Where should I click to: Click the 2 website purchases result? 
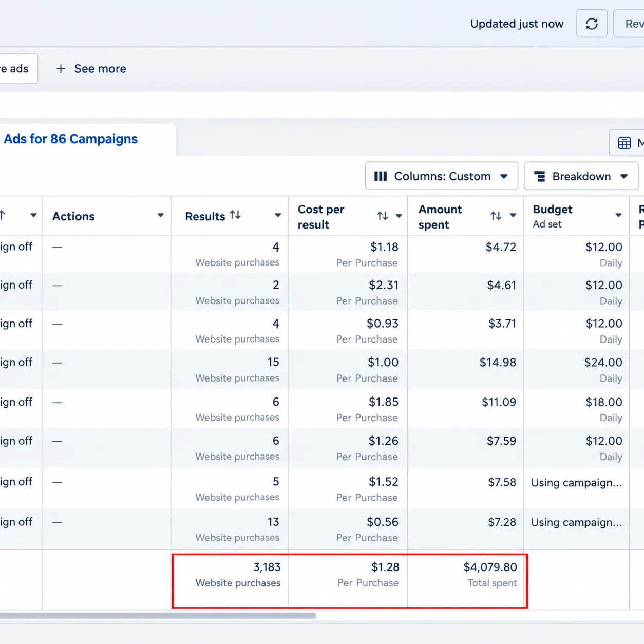coord(276,285)
